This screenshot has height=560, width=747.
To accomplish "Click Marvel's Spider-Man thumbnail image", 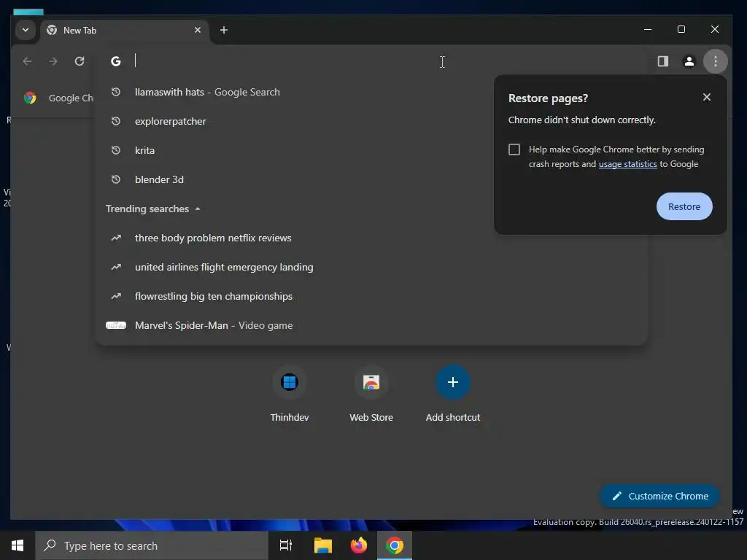I will coord(116,325).
